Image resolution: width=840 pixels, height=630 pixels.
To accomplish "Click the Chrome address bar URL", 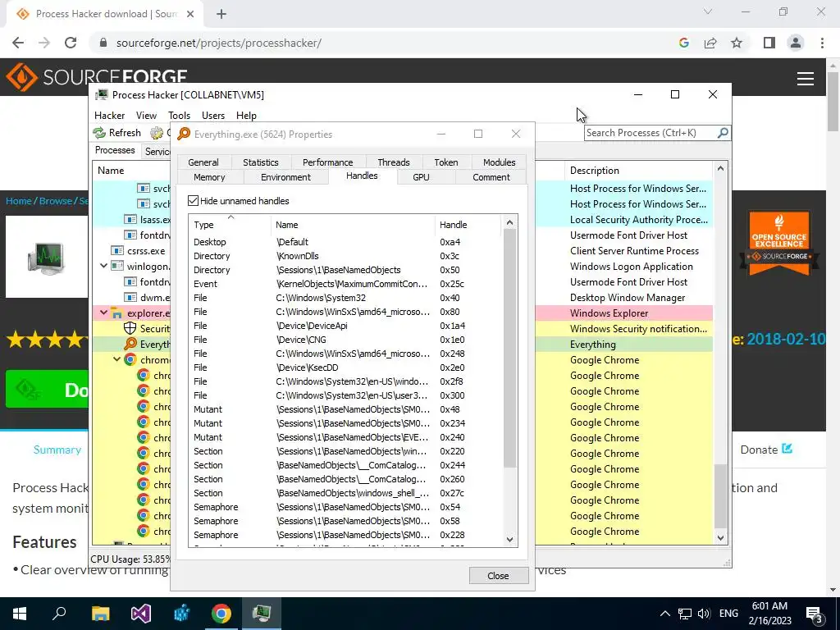I will pyautogui.click(x=218, y=43).
